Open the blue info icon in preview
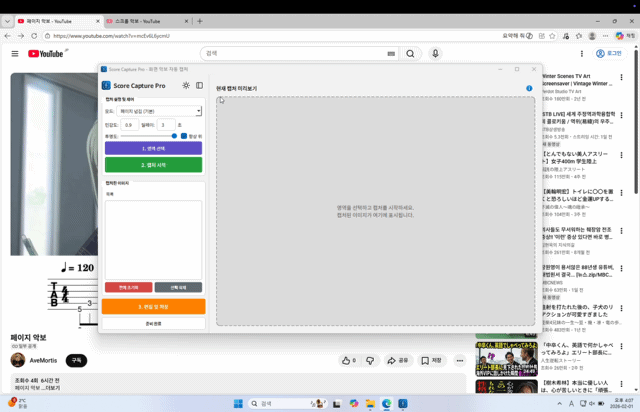The image size is (640, 412). point(529,88)
